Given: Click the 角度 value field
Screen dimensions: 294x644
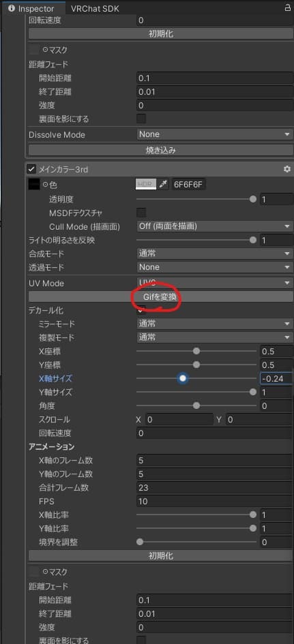Looking at the screenshot, I should tap(276, 406).
